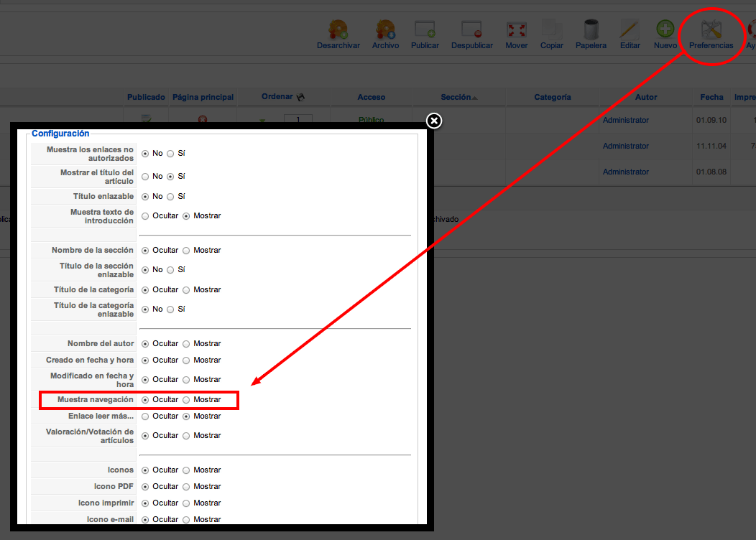756x540 pixels.
Task: Click the save order icon beside Ordenar
Action: (301, 97)
